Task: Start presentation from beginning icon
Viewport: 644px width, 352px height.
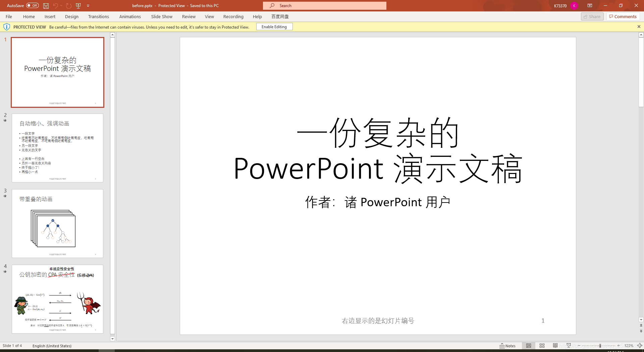Action: (78, 6)
